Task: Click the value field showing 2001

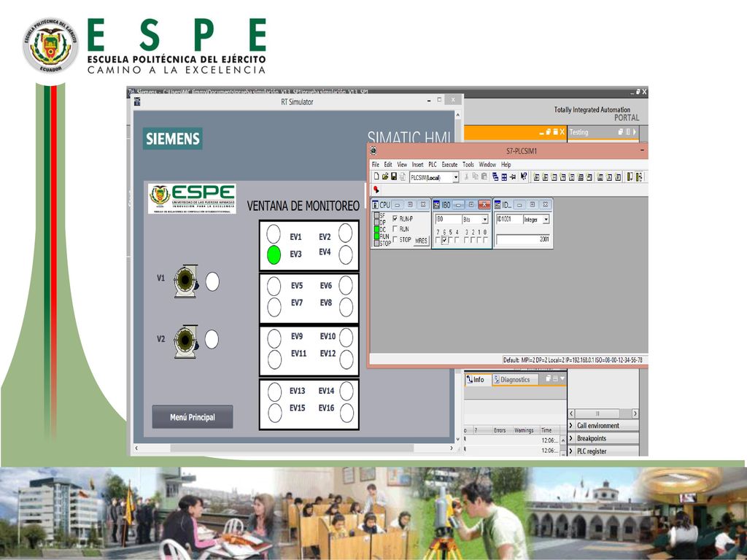Action: pyautogui.click(x=523, y=239)
